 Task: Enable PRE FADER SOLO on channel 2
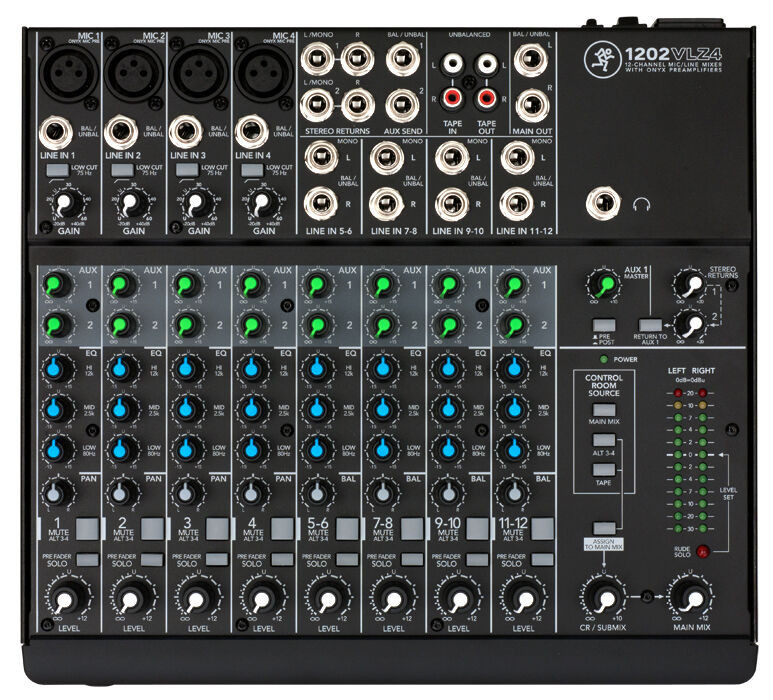[x=152, y=560]
